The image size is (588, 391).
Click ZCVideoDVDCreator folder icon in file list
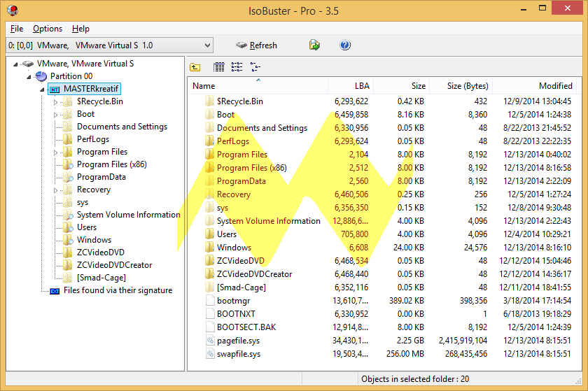209,274
